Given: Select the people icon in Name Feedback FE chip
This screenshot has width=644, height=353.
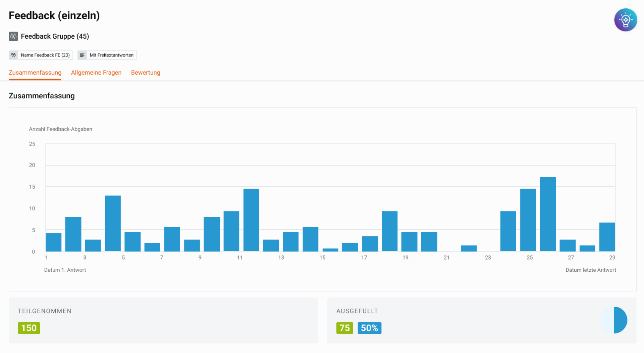Looking at the screenshot, I should [13, 55].
